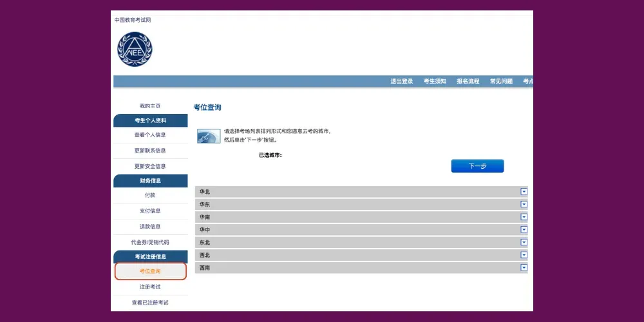Click the NEEA logo emblem
Image resolution: width=644 pixels, height=322 pixels.
[135, 50]
